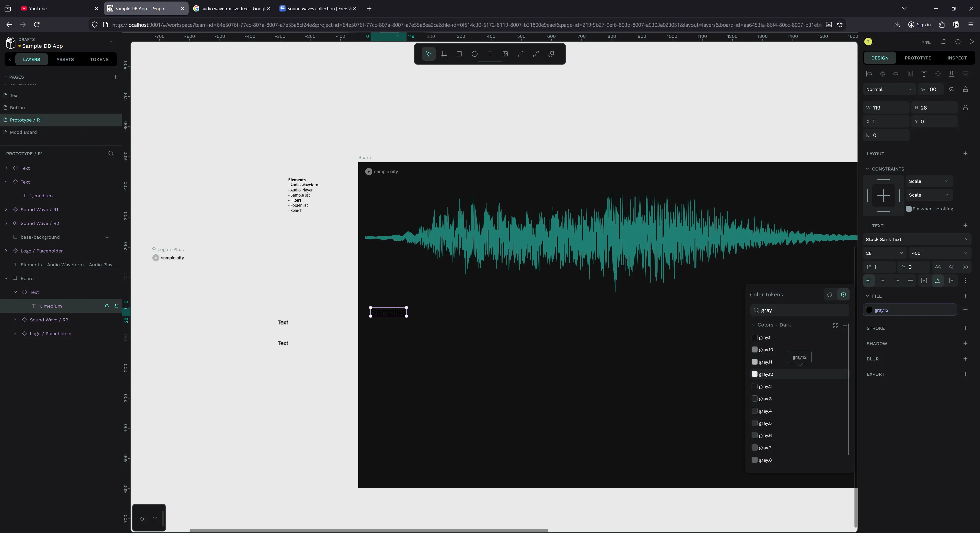Open the Plugins toolbar icon
The width and height of the screenshot is (980, 533).
point(551,54)
